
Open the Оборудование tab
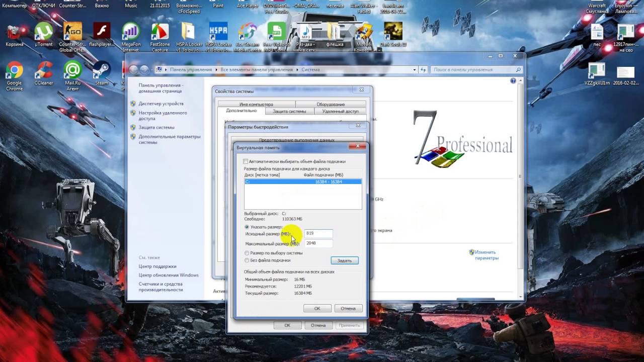coord(331,104)
